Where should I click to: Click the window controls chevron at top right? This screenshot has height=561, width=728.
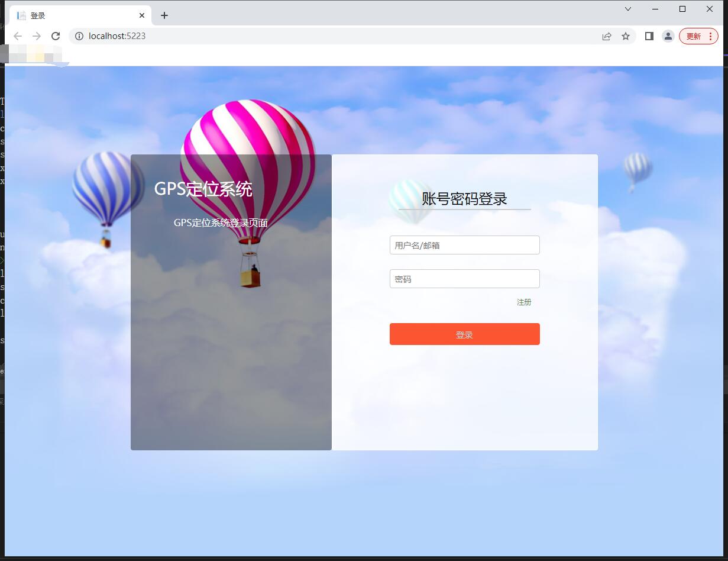coord(627,9)
